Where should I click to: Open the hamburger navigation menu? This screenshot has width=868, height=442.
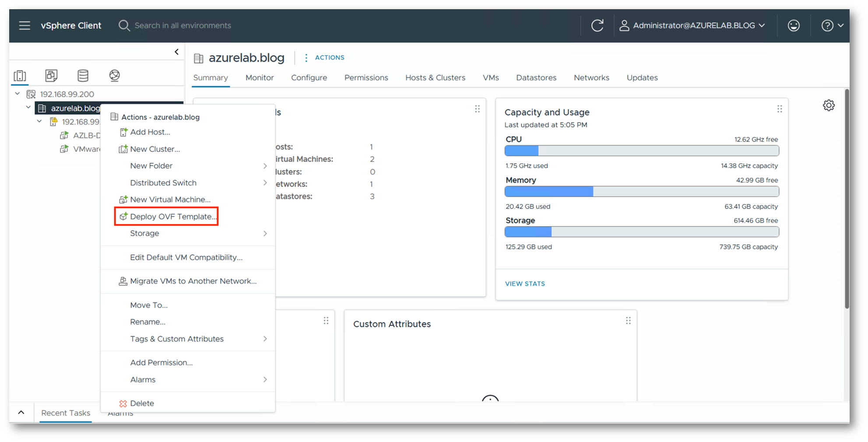(25, 25)
